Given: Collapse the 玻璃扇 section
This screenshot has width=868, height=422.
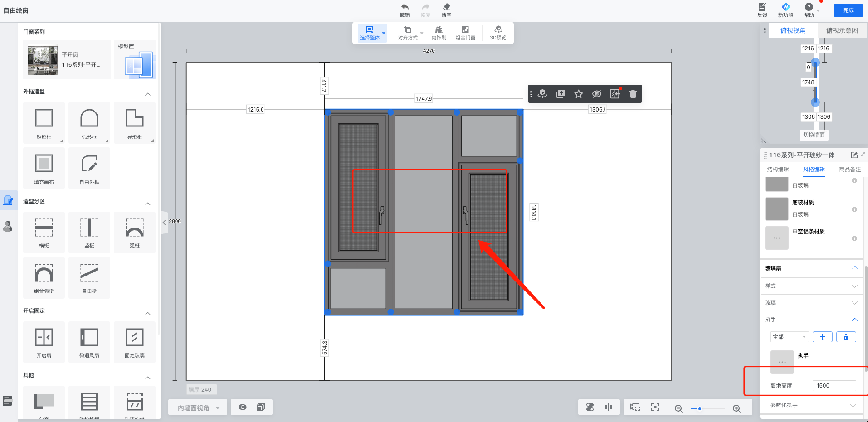Looking at the screenshot, I should point(855,267).
